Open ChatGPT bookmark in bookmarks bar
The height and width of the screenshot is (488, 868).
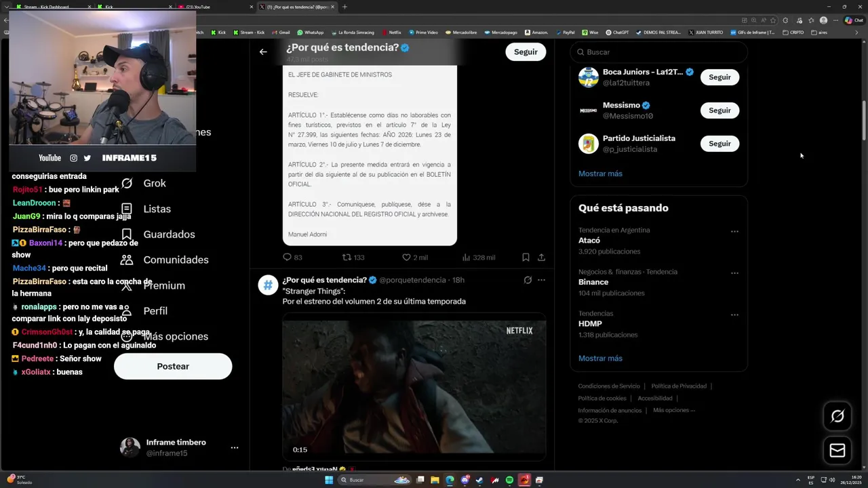coord(617,32)
